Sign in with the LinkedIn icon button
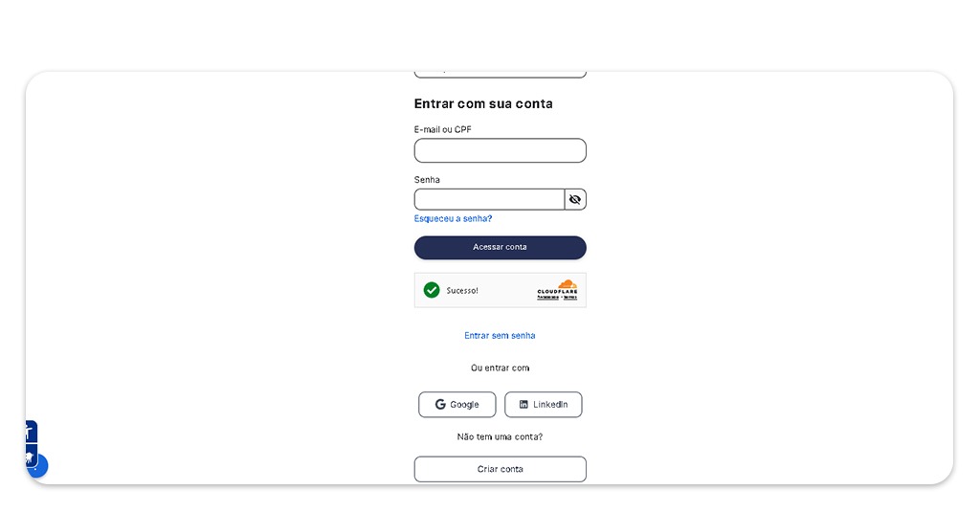Screen dimensions: 980x513 (544, 405)
